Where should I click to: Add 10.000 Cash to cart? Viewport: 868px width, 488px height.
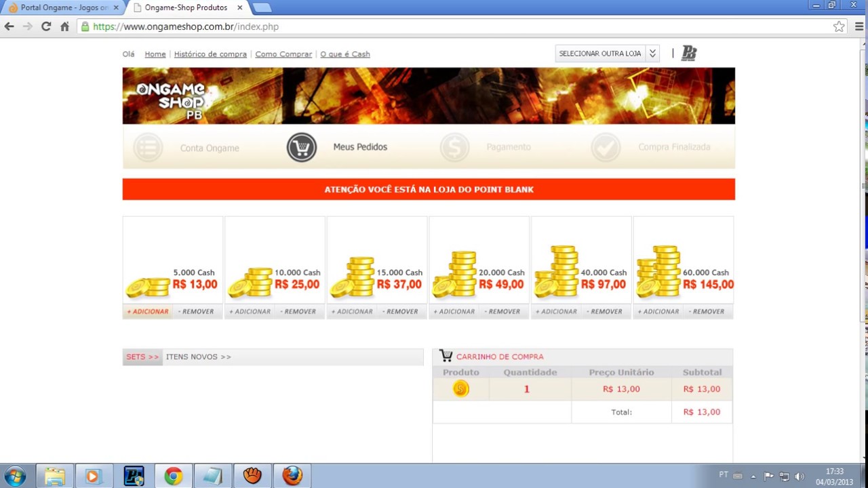[x=250, y=312]
